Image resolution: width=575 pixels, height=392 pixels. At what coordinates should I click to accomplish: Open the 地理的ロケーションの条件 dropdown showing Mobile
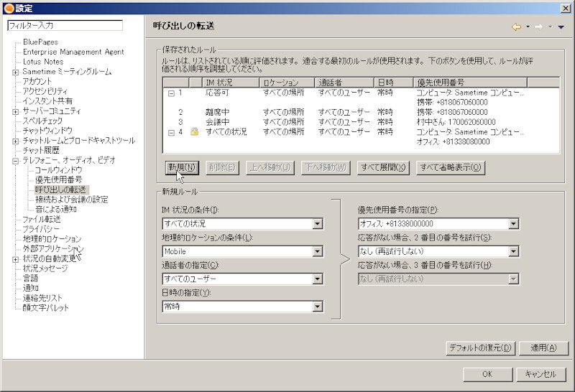pyautogui.click(x=318, y=251)
